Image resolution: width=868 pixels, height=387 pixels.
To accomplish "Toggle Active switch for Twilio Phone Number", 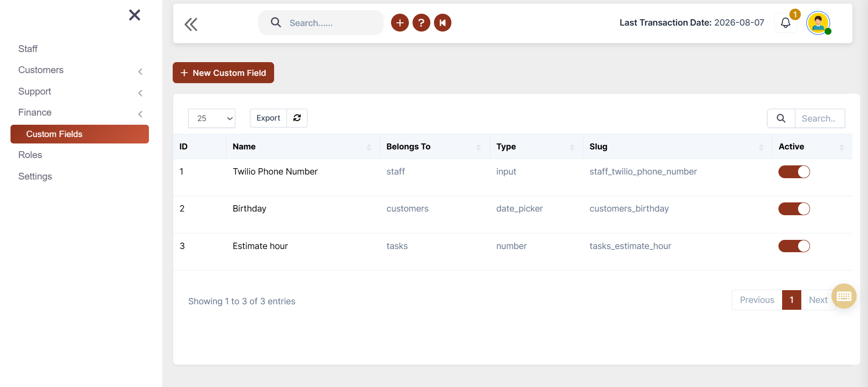I will [794, 172].
